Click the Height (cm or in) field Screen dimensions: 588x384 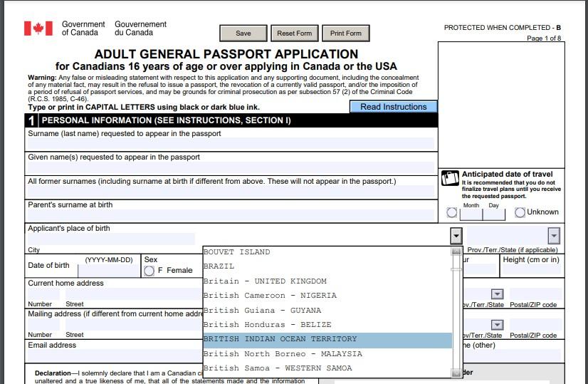coord(532,270)
